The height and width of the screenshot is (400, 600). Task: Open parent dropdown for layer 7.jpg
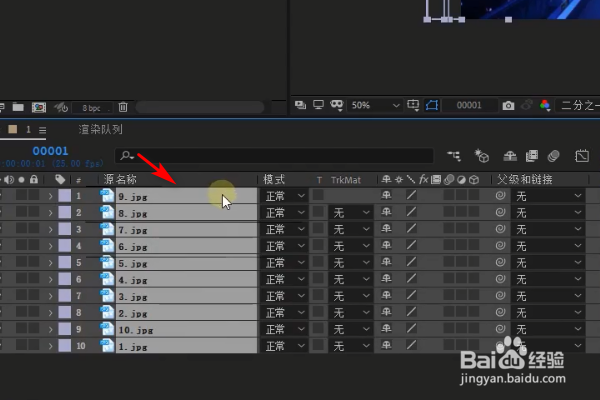tap(548, 229)
